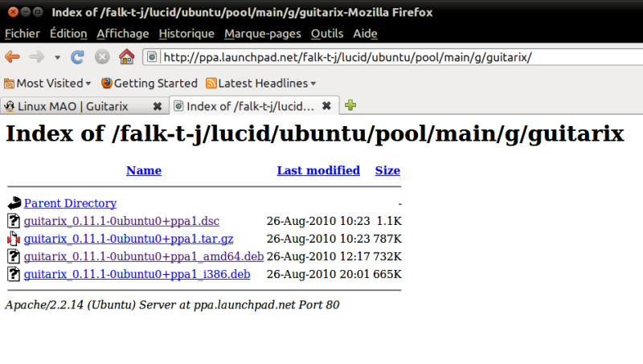Open the Getting Started bookmark
The image size is (643, 364).
pos(149,84)
